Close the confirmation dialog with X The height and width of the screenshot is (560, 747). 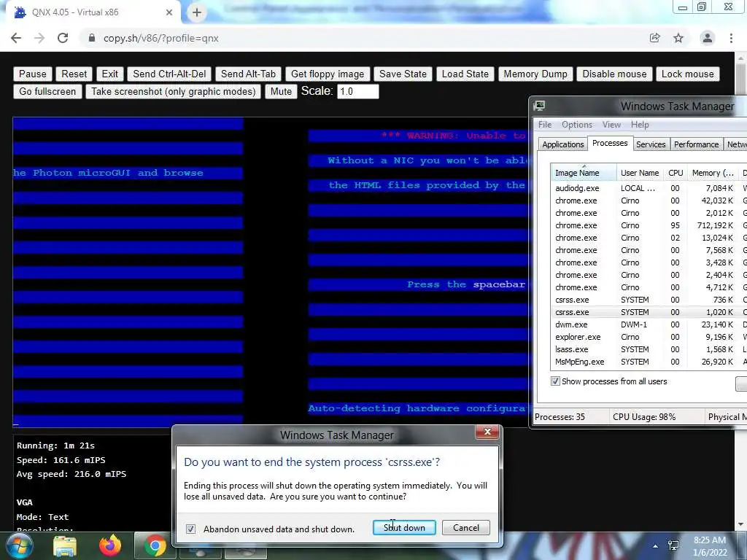pos(487,432)
